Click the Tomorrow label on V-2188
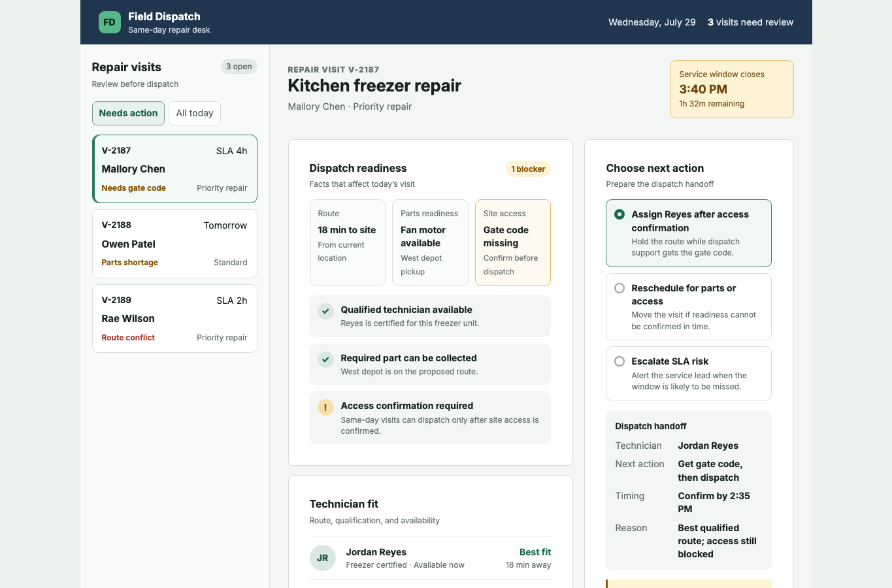 click(x=225, y=225)
